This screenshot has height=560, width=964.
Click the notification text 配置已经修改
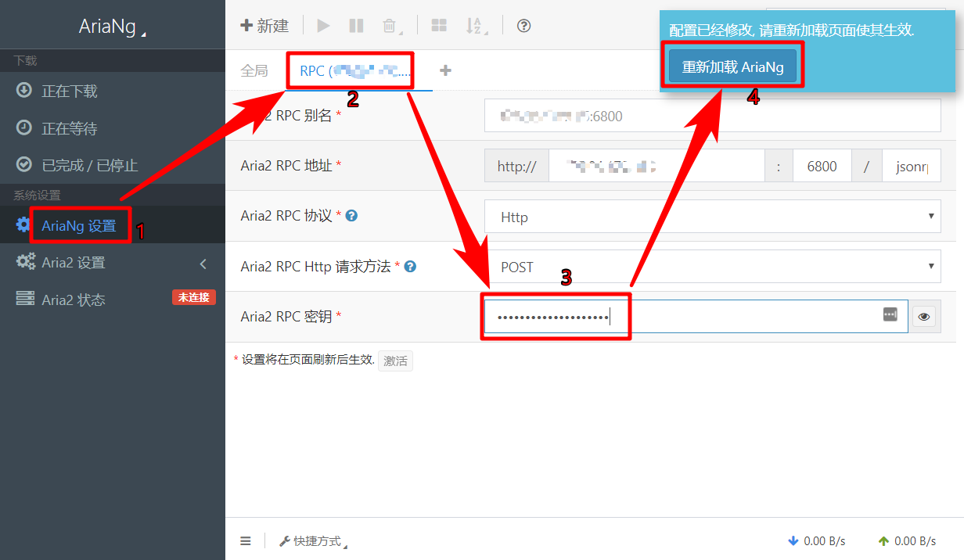point(792,31)
